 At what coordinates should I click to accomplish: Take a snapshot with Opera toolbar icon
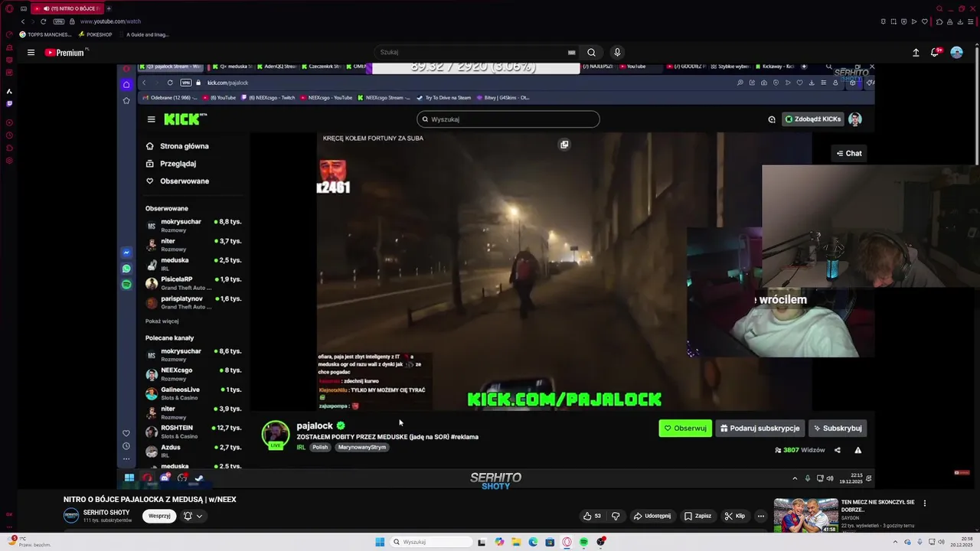pos(893,21)
